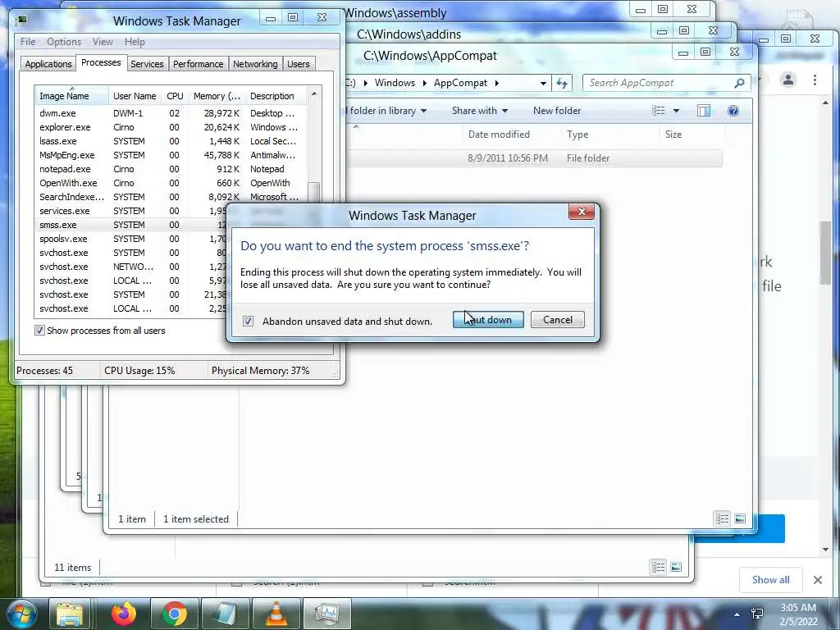Open the View menu in Task Manager
Screen dimensions: 840x630
pos(103,42)
